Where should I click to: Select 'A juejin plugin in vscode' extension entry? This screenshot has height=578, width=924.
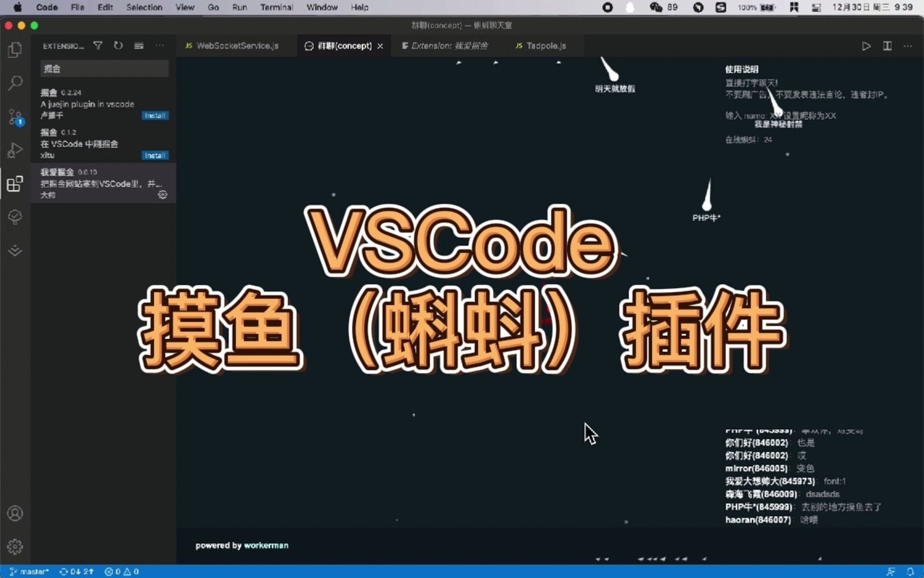[x=103, y=103]
